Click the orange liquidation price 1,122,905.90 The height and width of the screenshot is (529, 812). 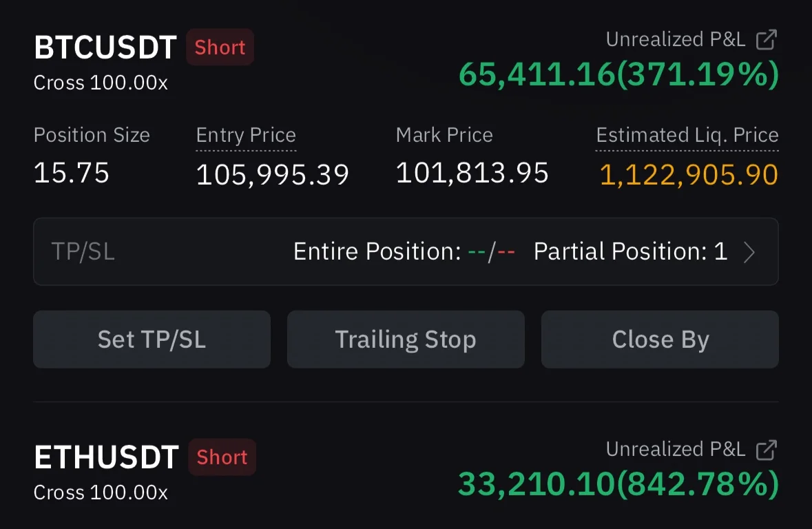(688, 175)
